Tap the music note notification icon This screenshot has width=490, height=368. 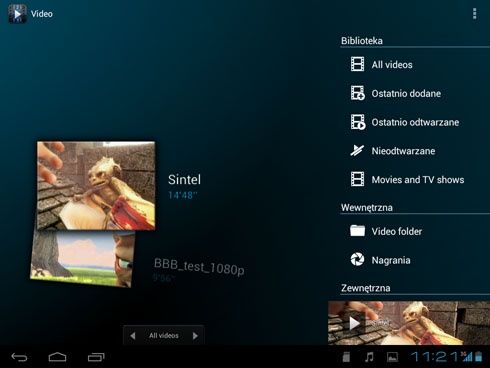pyautogui.click(x=369, y=357)
